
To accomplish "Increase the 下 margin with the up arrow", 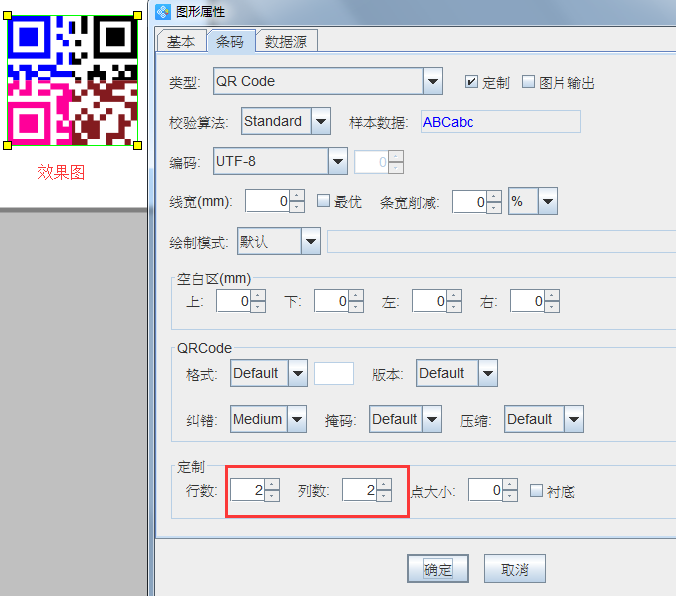I will 356,295.
